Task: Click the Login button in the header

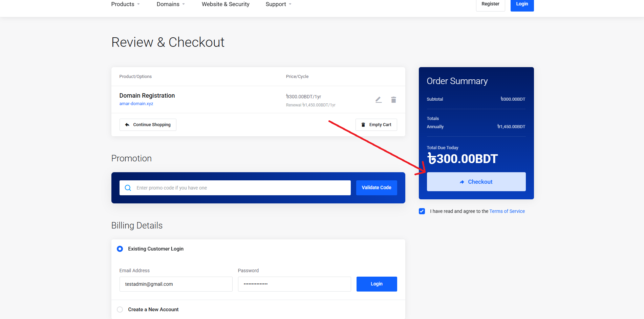Action: coord(522,4)
